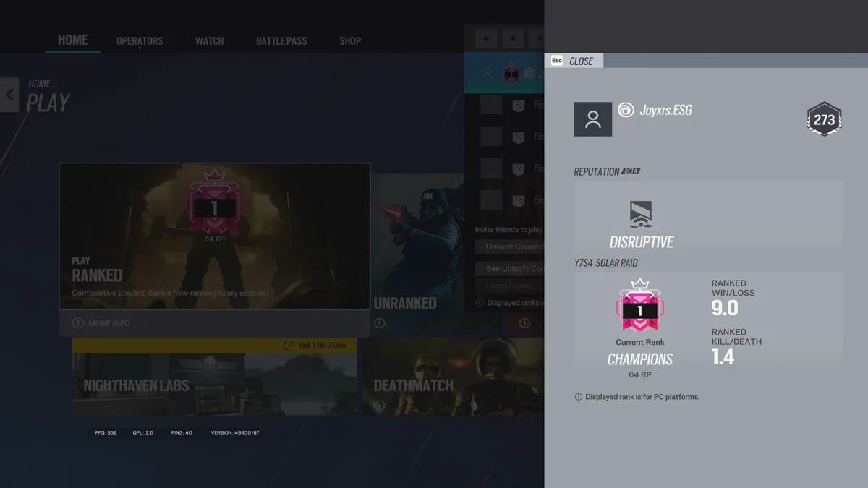Select the second empty squad slot shield icon
The height and width of the screenshot is (488, 868).
pyautogui.click(x=517, y=137)
